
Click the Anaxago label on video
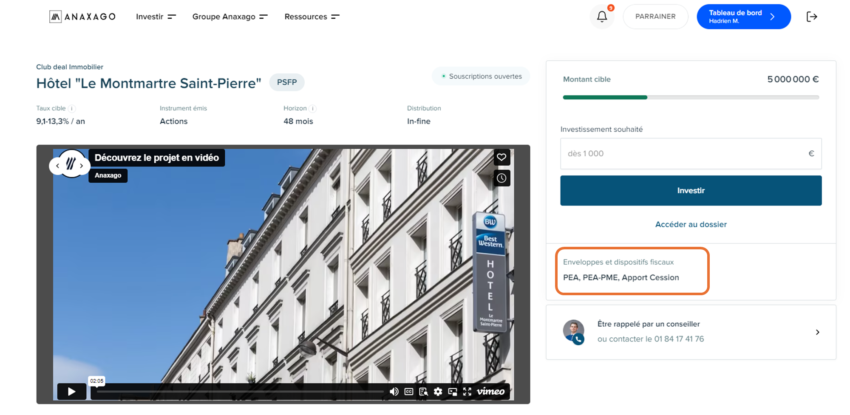coord(108,176)
